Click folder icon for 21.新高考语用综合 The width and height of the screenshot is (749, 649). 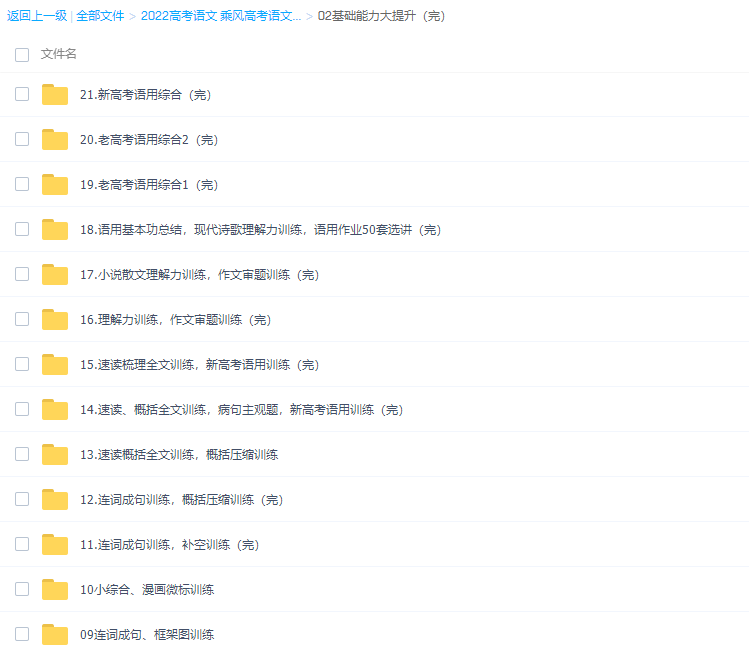(55, 95)
